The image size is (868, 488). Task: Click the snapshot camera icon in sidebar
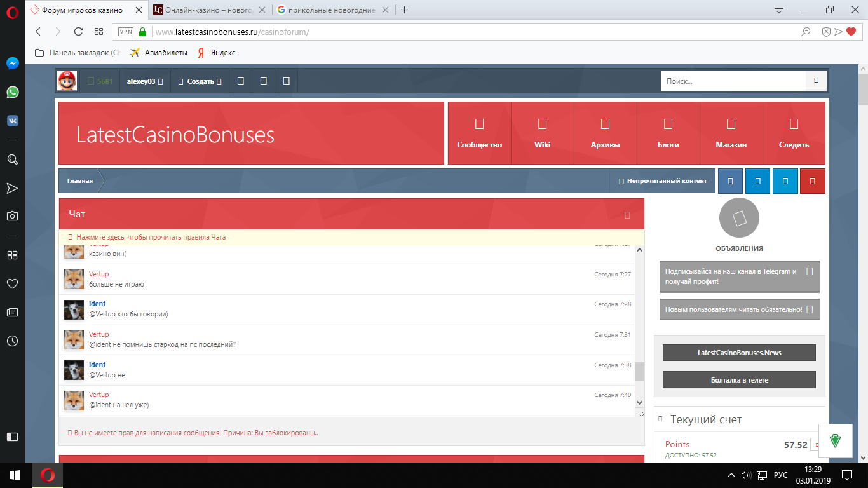point(12,216)
